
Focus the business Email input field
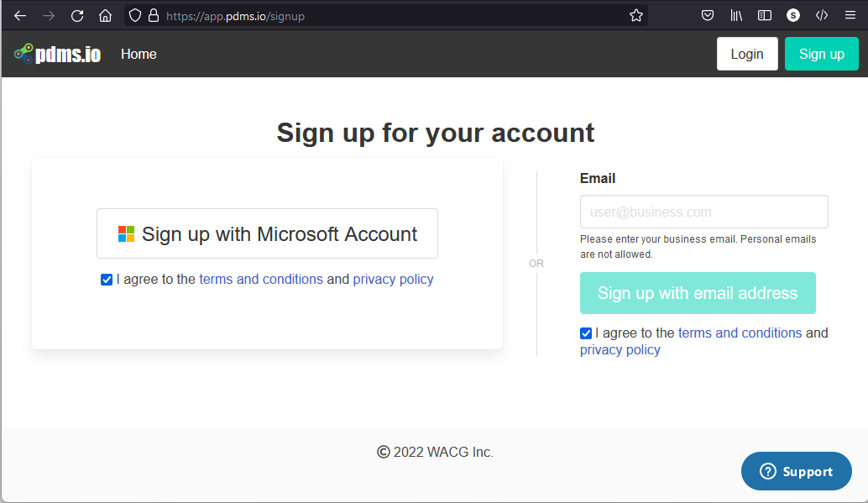click(x=703, y=212)
